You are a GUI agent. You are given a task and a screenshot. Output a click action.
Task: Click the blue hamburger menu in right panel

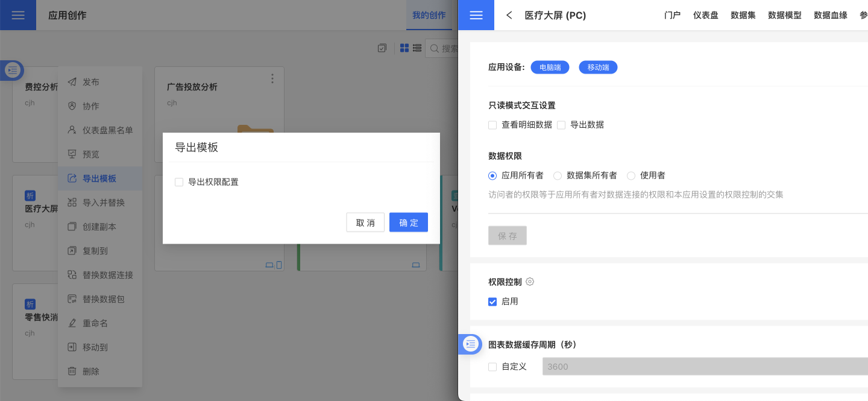tap(476, 15)
